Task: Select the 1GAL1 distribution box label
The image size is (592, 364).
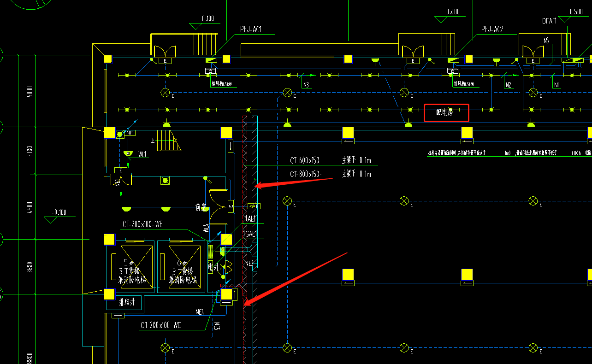Action: [x=249, y=234]
